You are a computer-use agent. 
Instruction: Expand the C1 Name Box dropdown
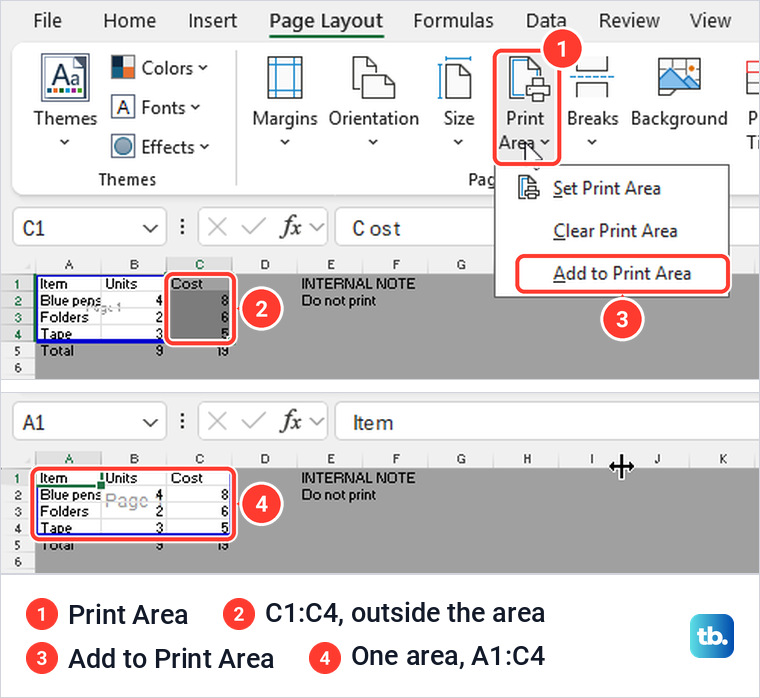pyautogui.click(x=151, y=228)
